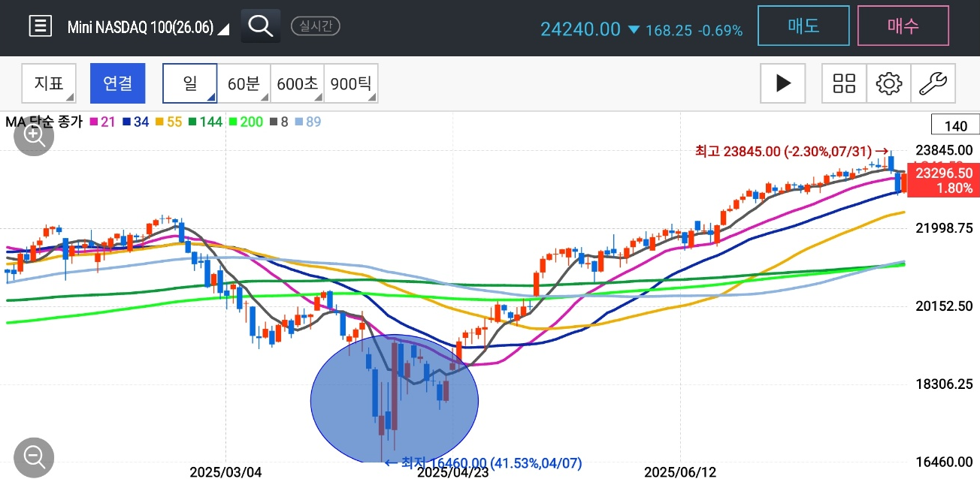The image size is (980, 479).
Task: Select the 900틱 tick period
Action: [351, 83]
